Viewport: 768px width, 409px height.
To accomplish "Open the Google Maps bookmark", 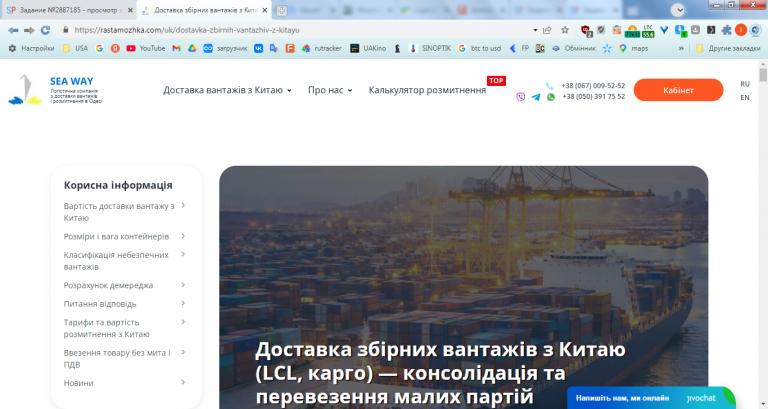I will pos(633,48).
